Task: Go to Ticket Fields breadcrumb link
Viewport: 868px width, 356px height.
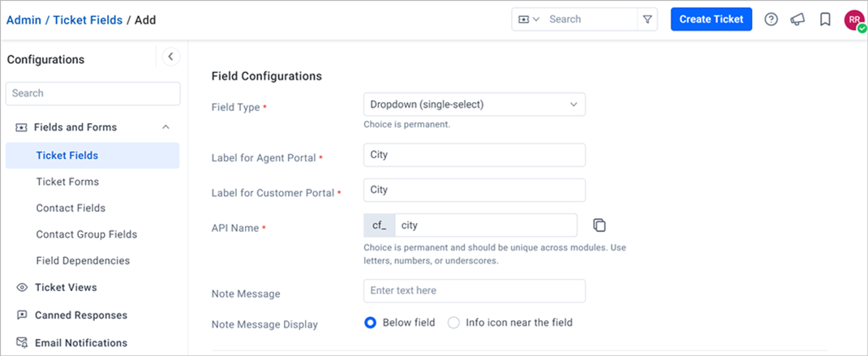Action: [88, 20]
